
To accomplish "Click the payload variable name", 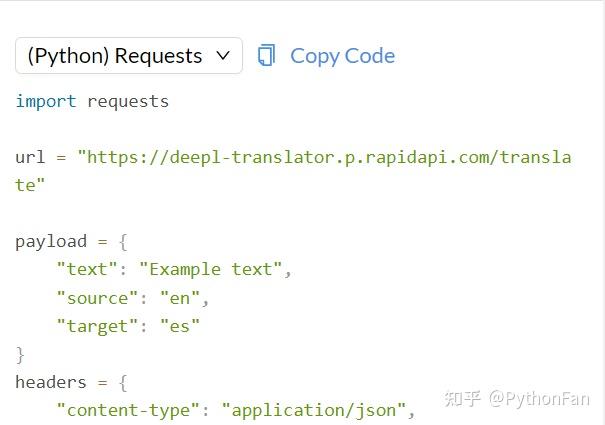I will point(51,242).
